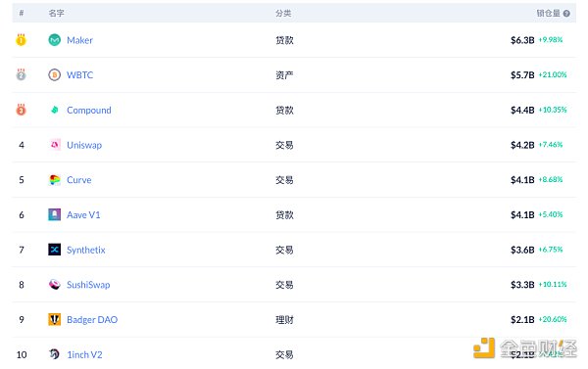The width and height of the screenshot is (588, 369).
Task: Click the Badger DAO badger icon
Action: [54, 319]
